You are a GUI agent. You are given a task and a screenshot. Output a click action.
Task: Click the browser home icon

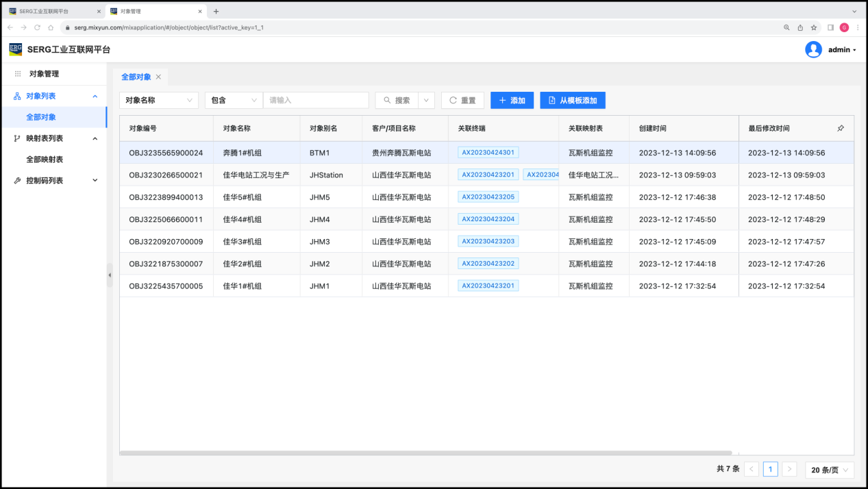point(51,27)
